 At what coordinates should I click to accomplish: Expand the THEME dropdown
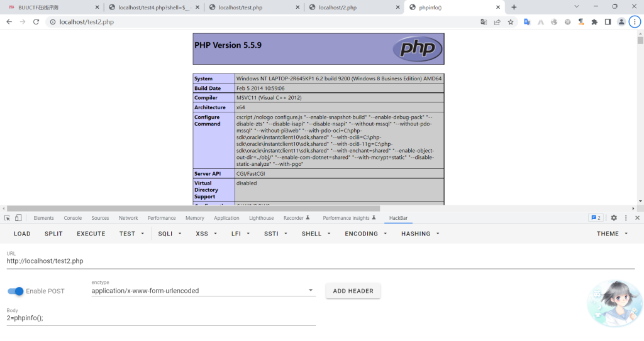612,234
